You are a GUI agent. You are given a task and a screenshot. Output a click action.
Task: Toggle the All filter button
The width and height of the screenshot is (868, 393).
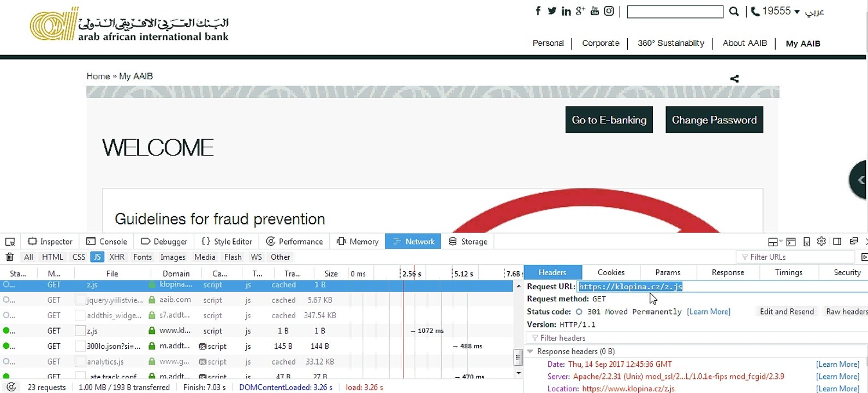[28, 257]
